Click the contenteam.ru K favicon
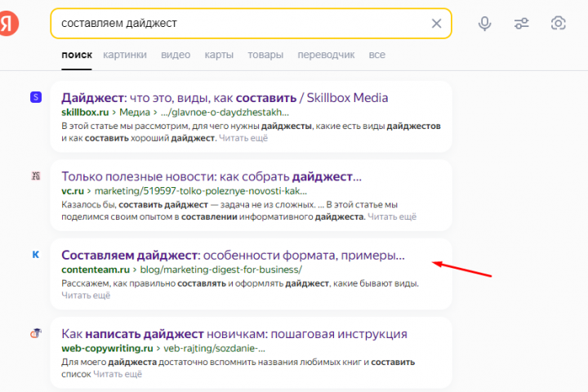This screenshot has height=392, width=588. click(36, 255)
